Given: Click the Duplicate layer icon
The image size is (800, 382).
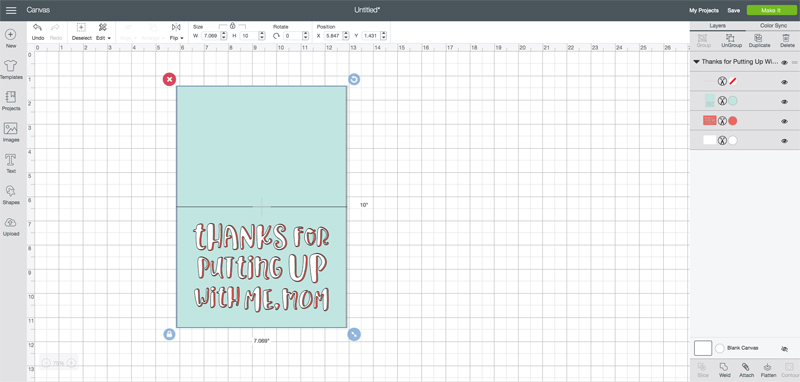Looking at the screenshot, I should 759,38.
